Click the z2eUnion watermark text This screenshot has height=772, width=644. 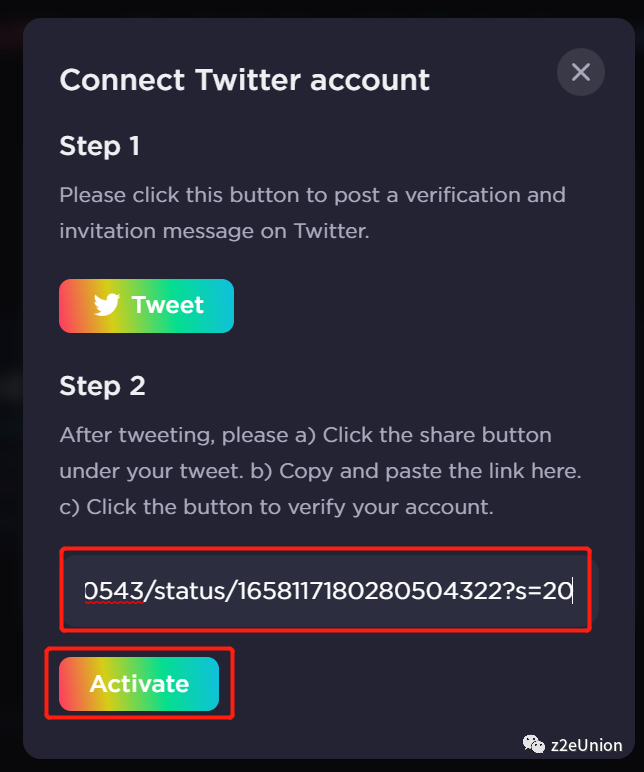click(586, 746)
